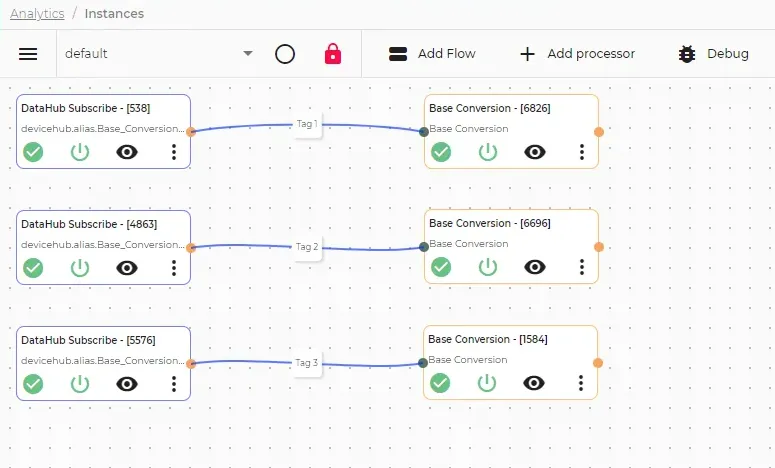Image resolution: width=775 pixels, height=468 pixels.
Task: Toggle power on DataHub Subscribe [5576]
Action: (80, 384)
